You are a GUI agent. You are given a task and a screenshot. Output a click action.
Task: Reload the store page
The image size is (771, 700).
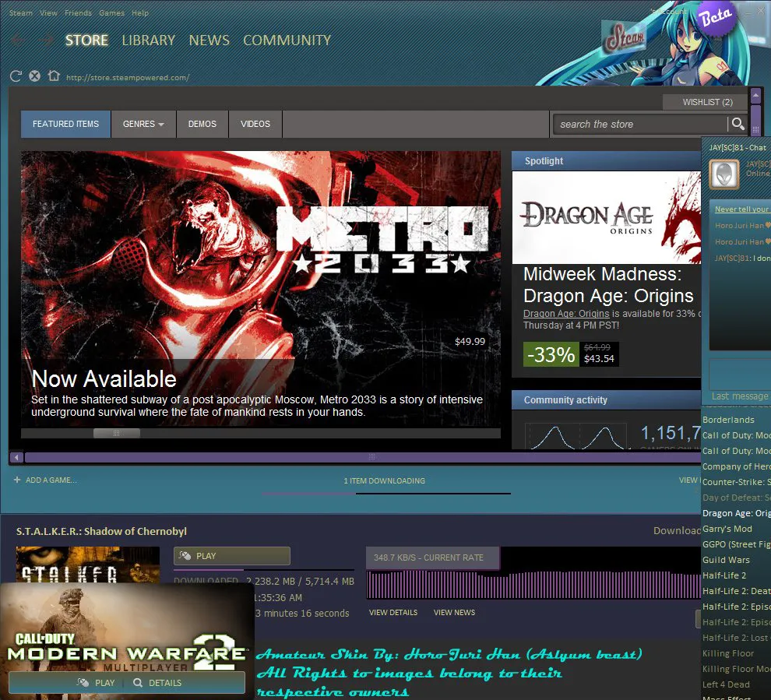click(16, 76)
